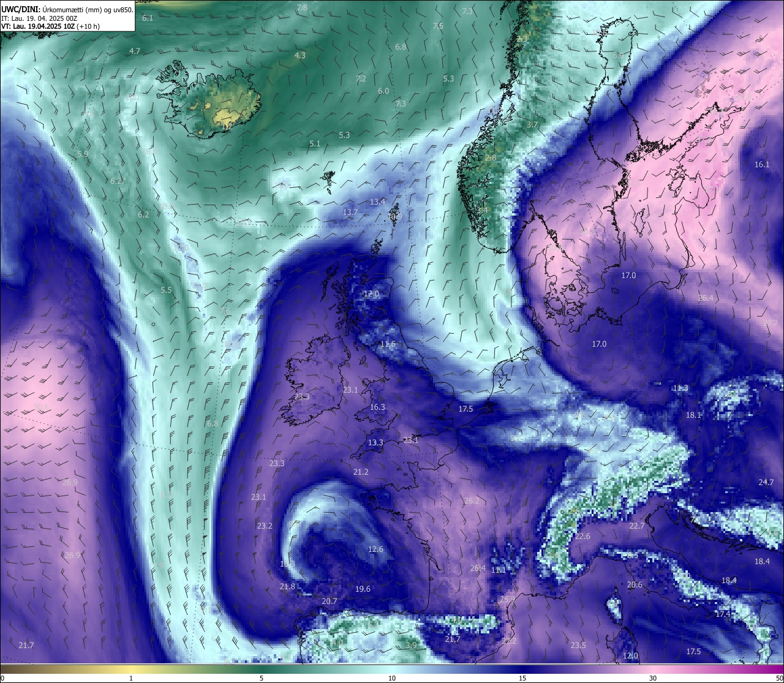This screenshot has height=683, width=784.
Task: Click the colour scale tick label 5
Action: point(262,678)
